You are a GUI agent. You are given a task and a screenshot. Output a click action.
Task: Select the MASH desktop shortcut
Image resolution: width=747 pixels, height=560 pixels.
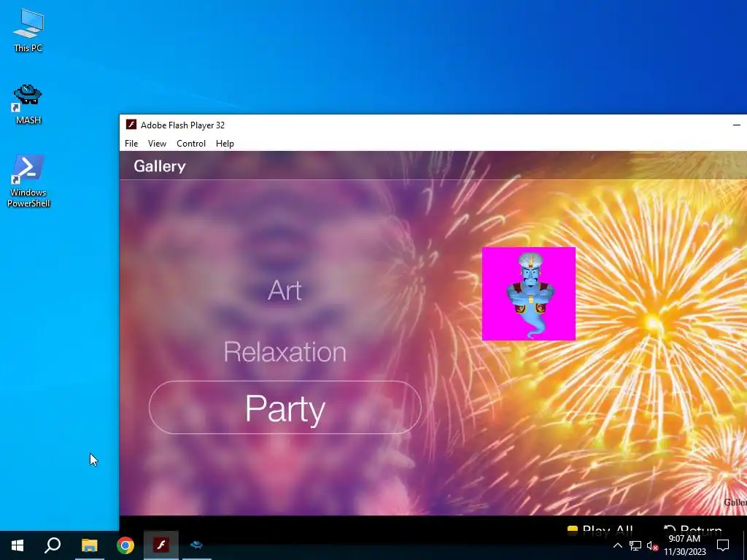coord(28,104)
